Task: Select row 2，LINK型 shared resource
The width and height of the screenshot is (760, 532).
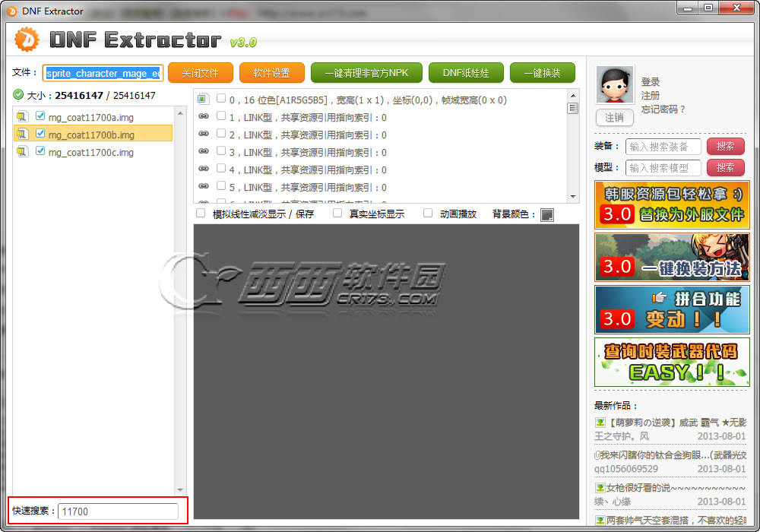Action: coord(308,135)
